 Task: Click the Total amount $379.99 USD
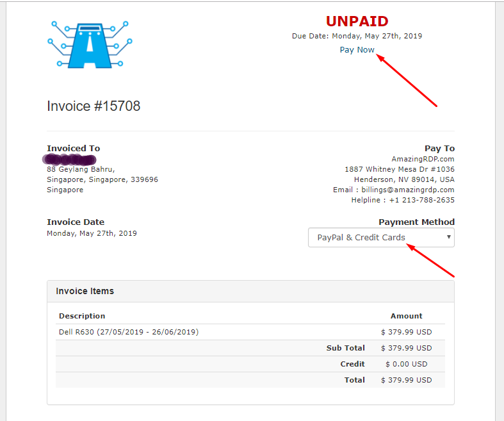tap(406, 380)
